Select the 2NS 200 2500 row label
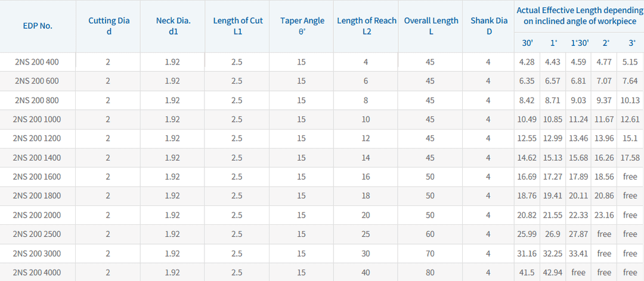The width and height of the screenshot is (644, 281). coord(37,234)
